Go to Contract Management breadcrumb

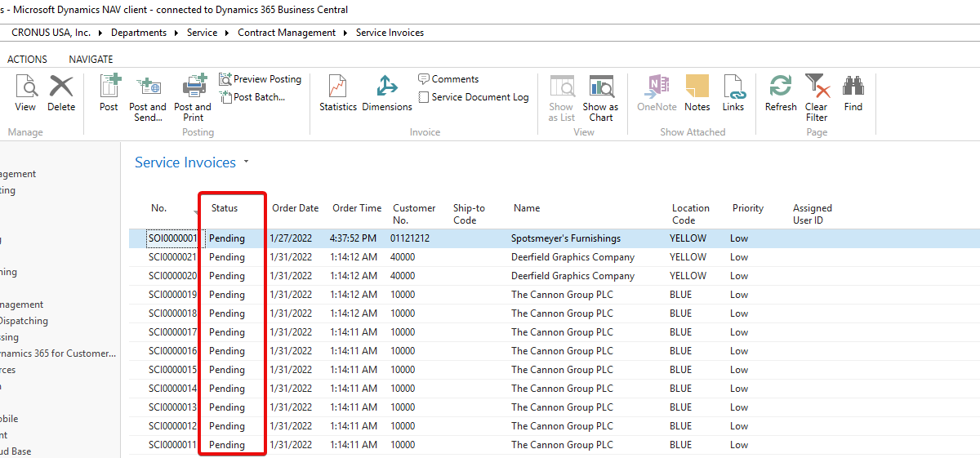click(287, 33)
